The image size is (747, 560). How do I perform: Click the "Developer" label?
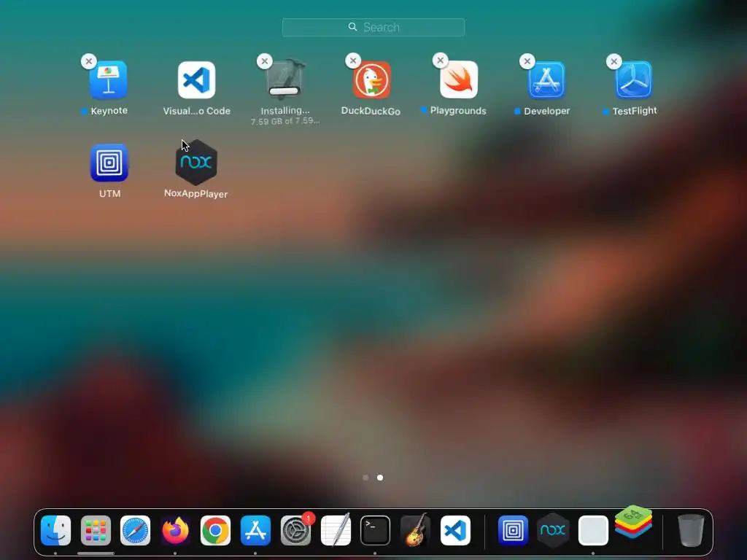click(547, 111)
